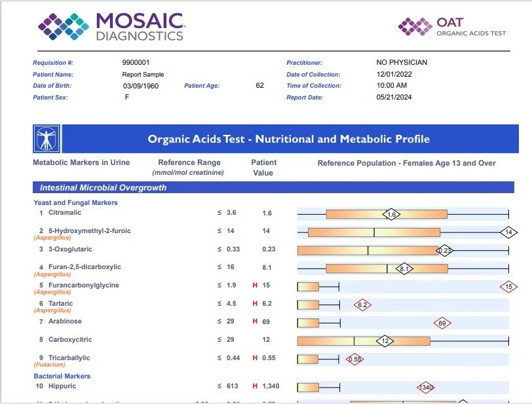The image size is (532, 404).
Task: Click the Carboxycitric marker name
Action: (70, 340)
